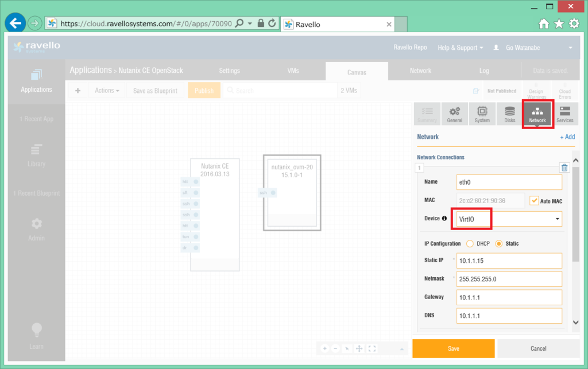Switch to the Settings tab
This screenshot has height=369, width=588.
tap(230, 71)
